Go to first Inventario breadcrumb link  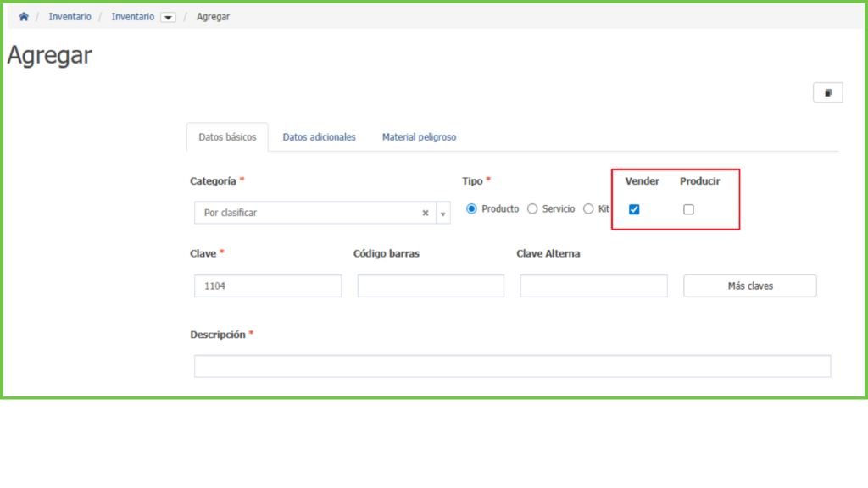click(70, 17)
